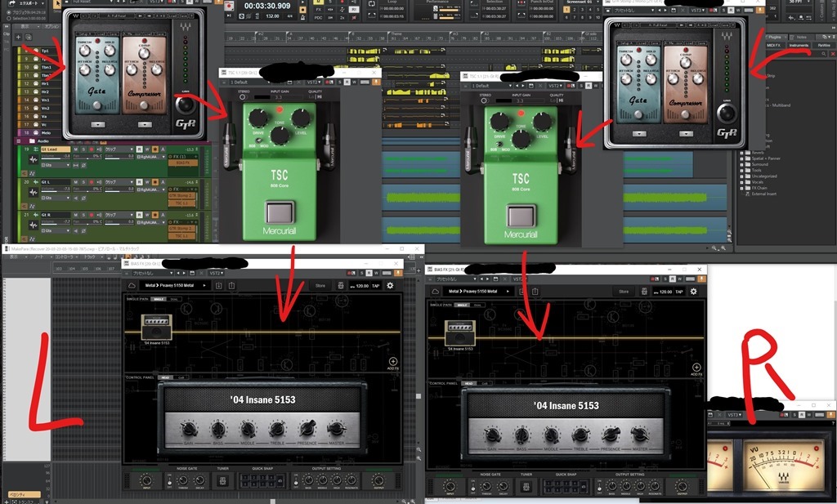Switch left BIAS FX to Dual path

click(173, 299)
